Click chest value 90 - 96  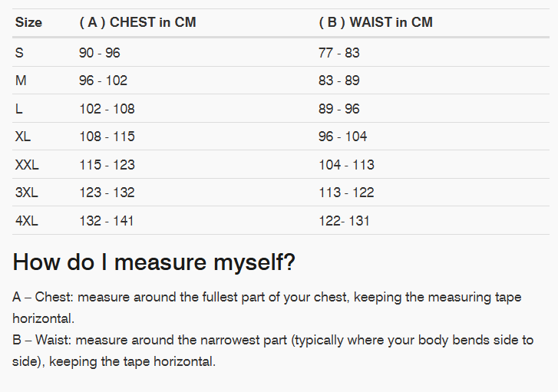pos(100,53)
